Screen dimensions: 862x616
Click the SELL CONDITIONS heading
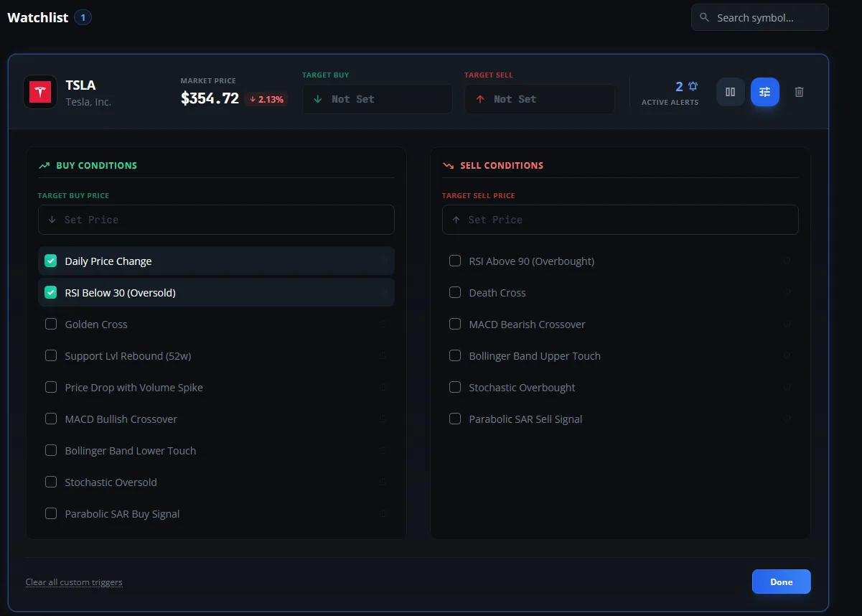(502, 165)
